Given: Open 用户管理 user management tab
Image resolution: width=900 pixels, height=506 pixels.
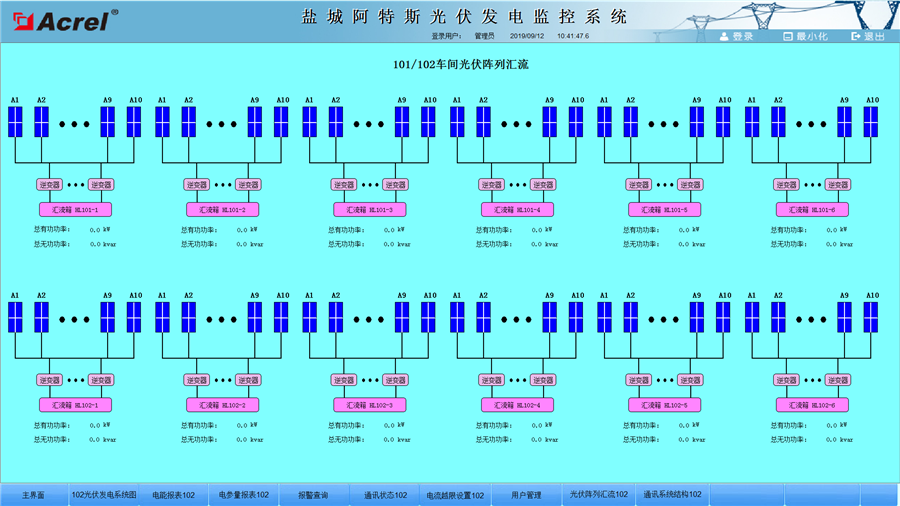Looking at the screenshot, I should tap(526, 495).
